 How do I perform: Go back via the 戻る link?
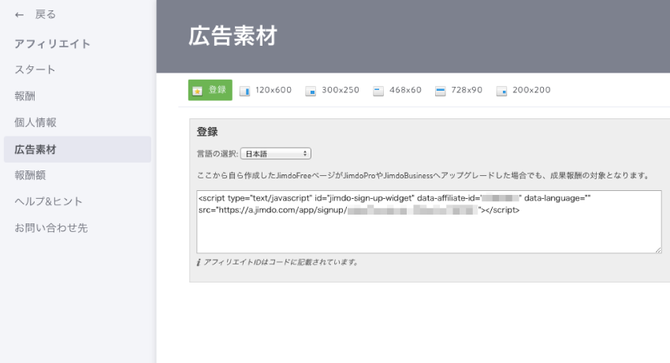[x=45, y=15]
